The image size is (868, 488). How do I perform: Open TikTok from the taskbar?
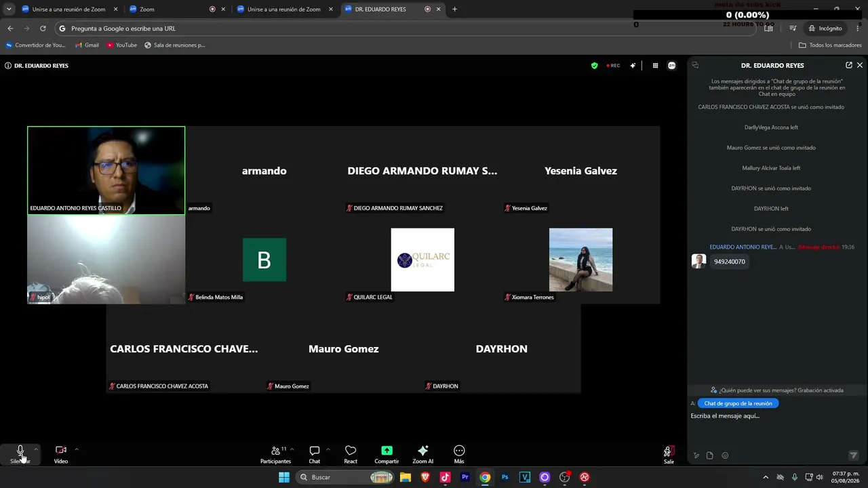click(x=446, y=477)
